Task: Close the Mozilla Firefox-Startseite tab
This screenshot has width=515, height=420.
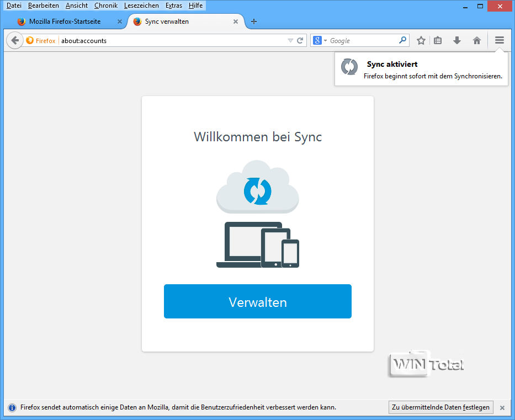Action: point(120,22)
